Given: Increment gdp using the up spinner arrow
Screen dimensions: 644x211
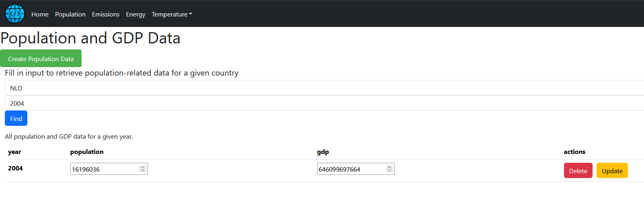Looking at the screenshot, I should pos(390,167).
